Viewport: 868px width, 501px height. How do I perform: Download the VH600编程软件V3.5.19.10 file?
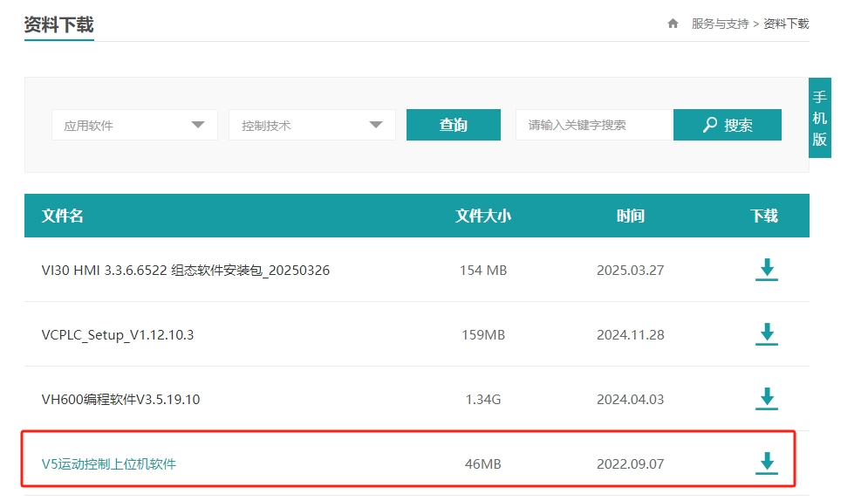(766, 399)
